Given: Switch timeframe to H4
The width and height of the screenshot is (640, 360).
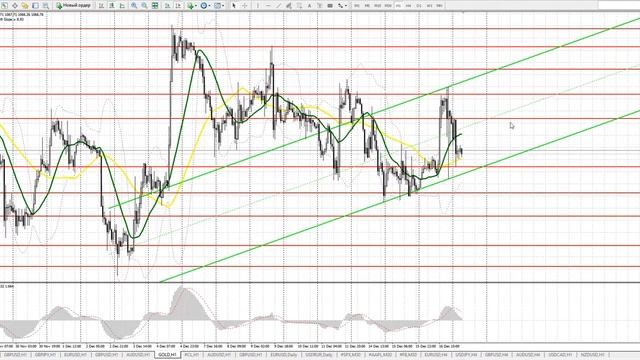Looking at the screenshot, I should point(409,6).
